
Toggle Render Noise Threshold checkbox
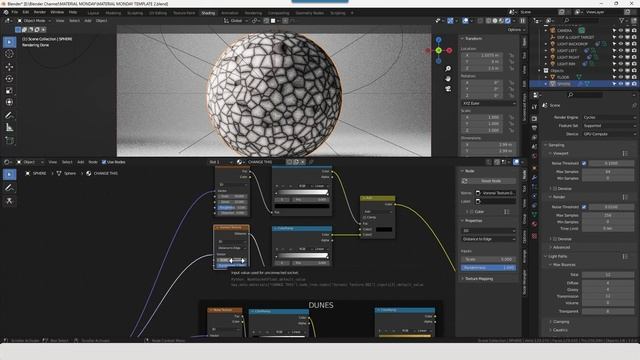[x=584, y=207]
